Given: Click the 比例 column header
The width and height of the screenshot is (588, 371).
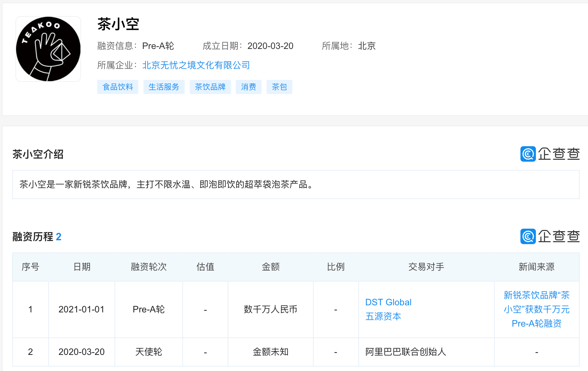Looking at the screenshot, I should 336,267.
